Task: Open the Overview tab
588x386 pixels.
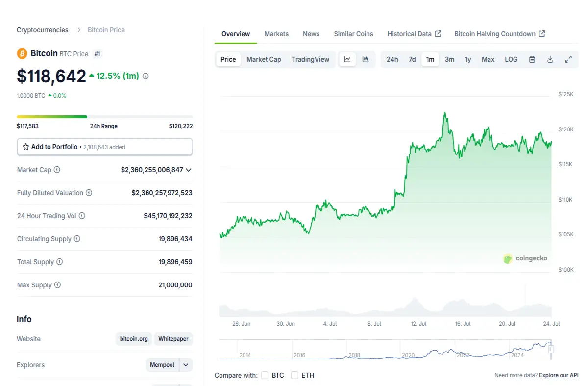Action: [236, 34]
